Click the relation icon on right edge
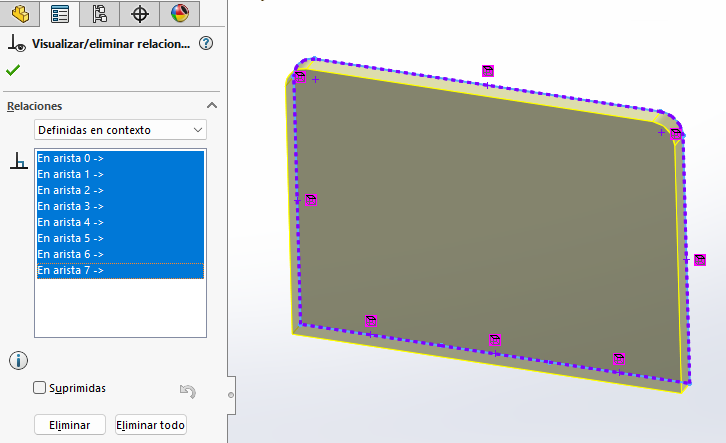This screenshot has height=443, width=726. click(700, 260)
